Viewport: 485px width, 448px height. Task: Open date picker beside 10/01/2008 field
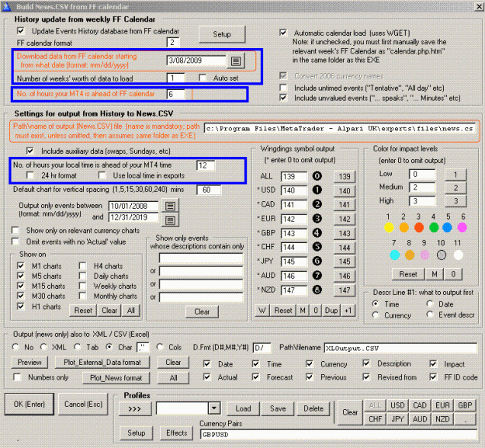(x=170, y=206)
